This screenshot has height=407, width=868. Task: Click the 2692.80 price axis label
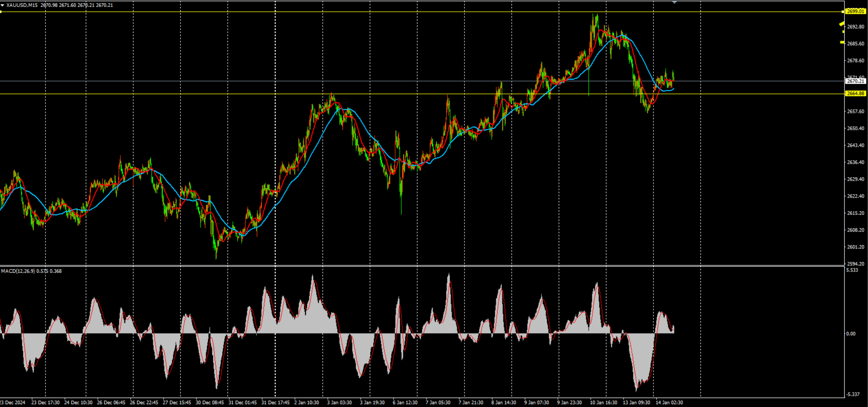coord(856,27)
